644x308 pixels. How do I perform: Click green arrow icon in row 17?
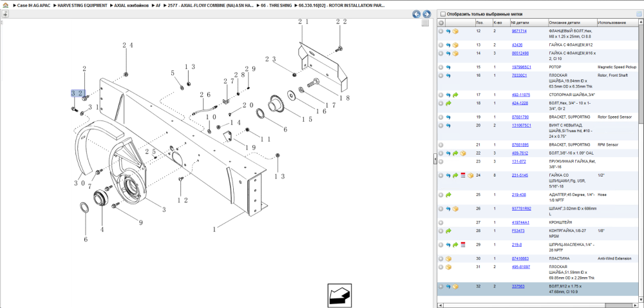point(455,95)
